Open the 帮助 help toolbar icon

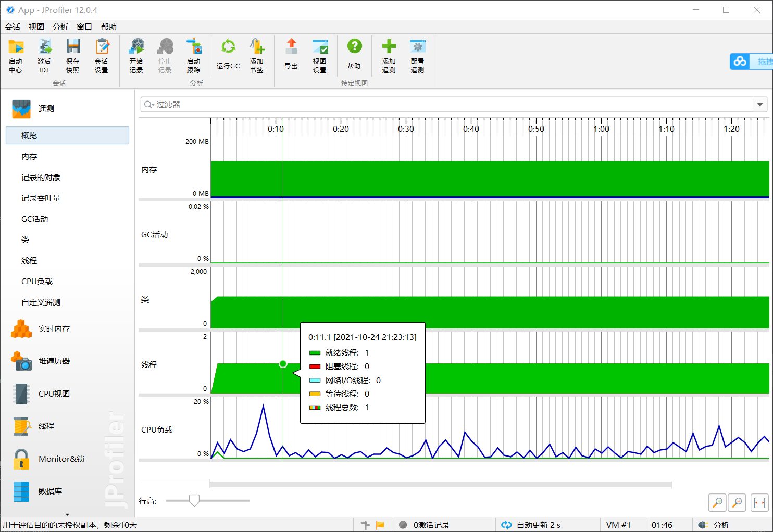(x=354, y=54)
